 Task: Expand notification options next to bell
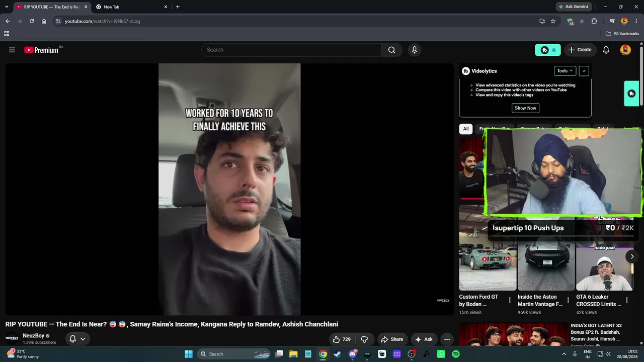coord(83,339)
